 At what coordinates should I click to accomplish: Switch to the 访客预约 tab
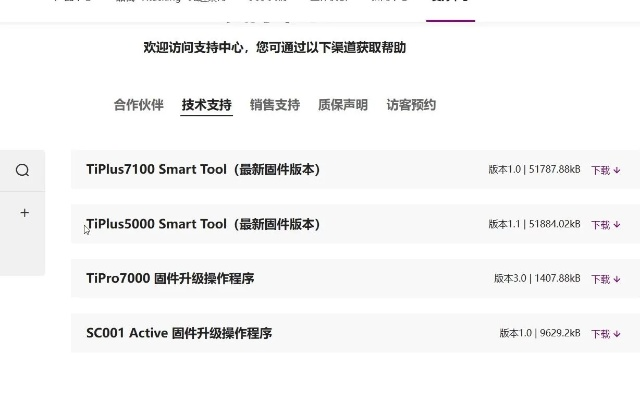point(411,105)
